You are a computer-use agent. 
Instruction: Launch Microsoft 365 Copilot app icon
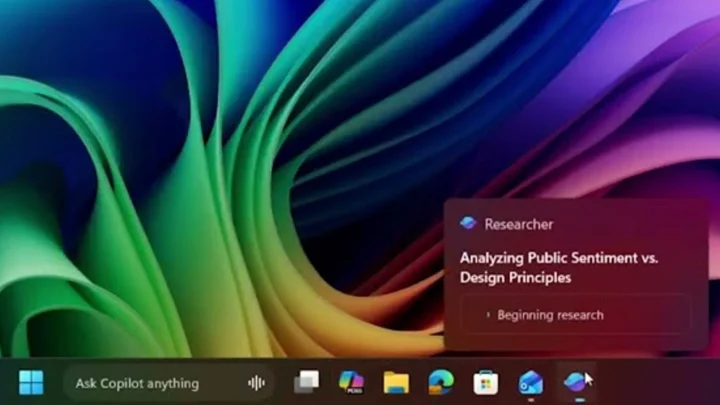[x=351, y=382]
